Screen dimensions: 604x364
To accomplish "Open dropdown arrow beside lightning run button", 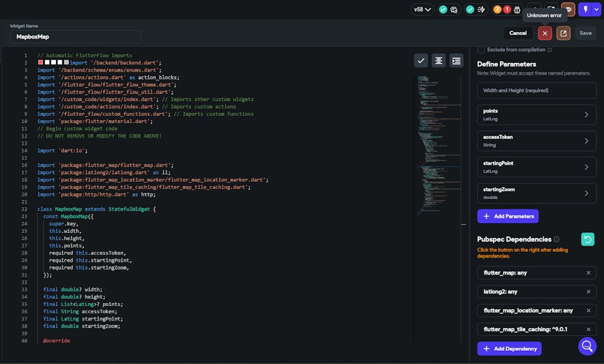I will (596, 10).
